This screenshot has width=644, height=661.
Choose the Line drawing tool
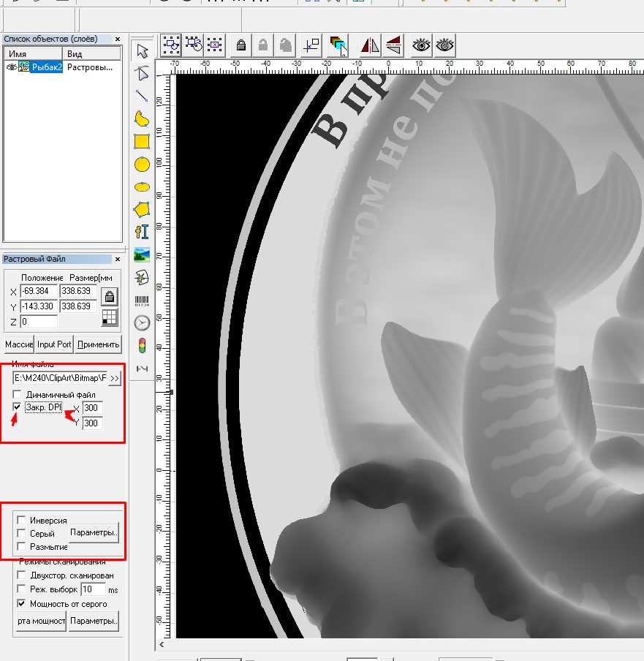pos(142,96)
